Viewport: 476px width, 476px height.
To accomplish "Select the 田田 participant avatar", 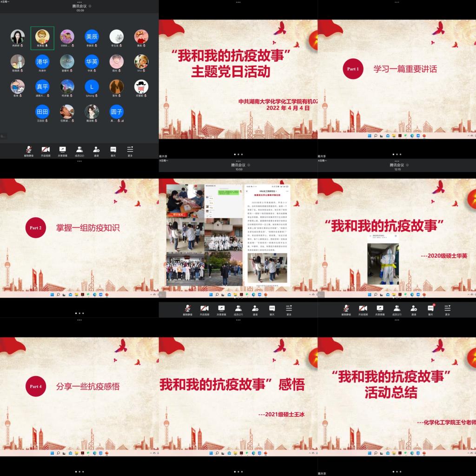I will pos(42,112).
